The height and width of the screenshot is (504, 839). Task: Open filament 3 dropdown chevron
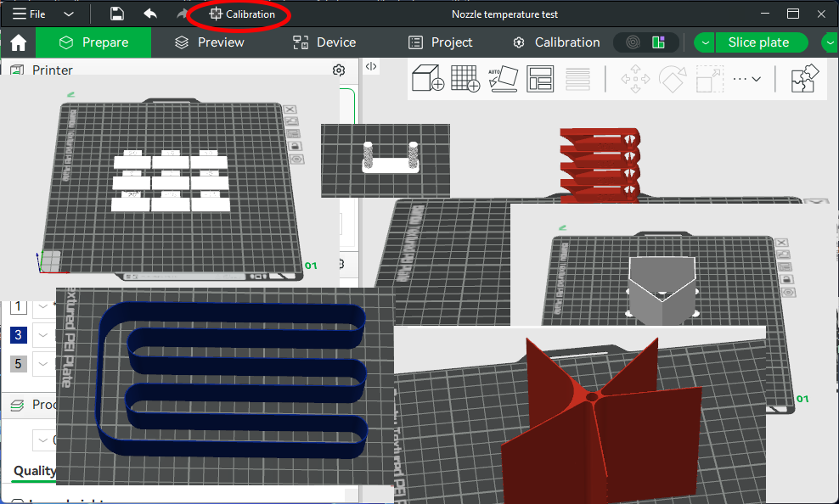[x=42, y=335]
